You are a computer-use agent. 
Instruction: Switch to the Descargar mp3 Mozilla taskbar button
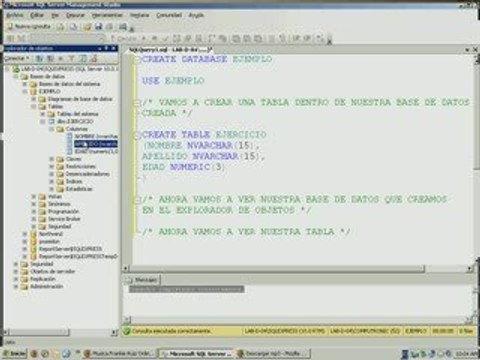pos(273,353)
